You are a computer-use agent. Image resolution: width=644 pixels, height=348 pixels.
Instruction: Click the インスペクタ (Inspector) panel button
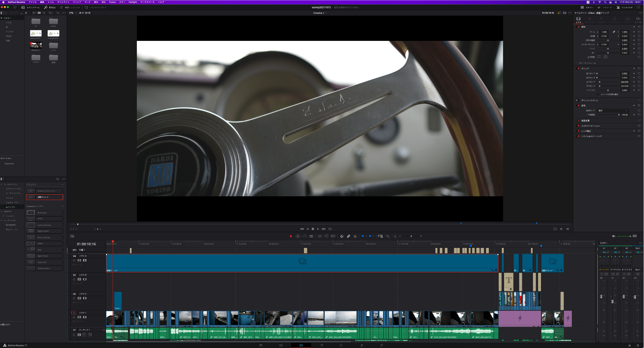[x=625, y=7]
